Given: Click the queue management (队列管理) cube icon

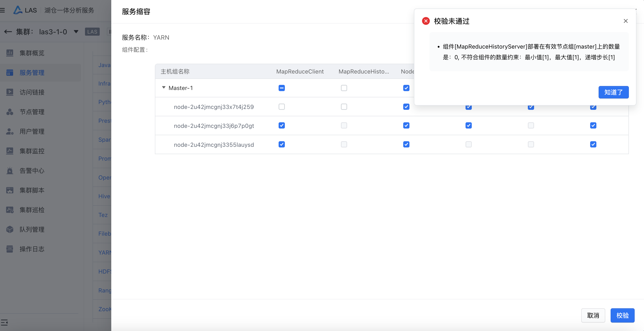Looking at the screenshot, I should (10, 229).
